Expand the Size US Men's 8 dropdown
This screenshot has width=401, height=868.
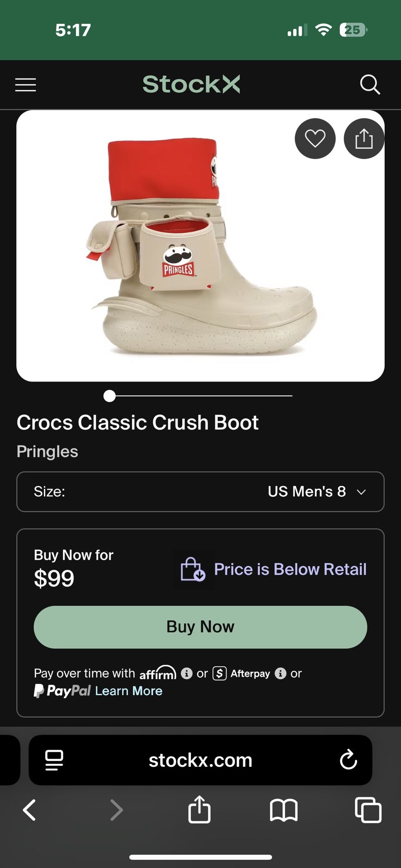click(x=200, y=491)
